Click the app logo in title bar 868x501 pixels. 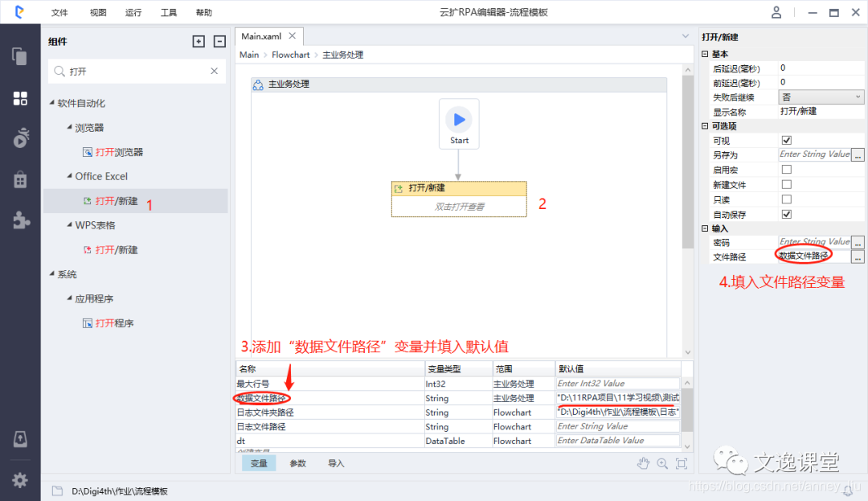19,11
